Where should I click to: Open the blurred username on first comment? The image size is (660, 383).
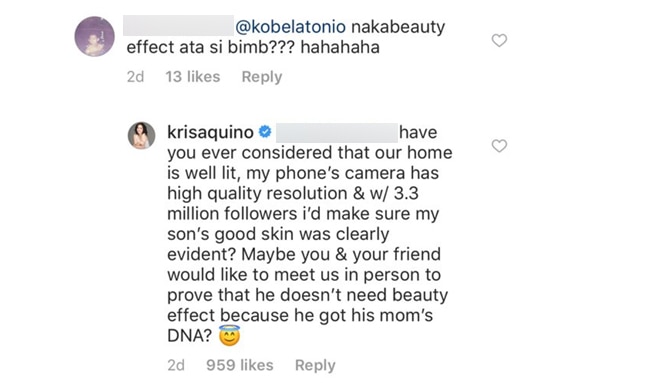(x=178, y=26)
